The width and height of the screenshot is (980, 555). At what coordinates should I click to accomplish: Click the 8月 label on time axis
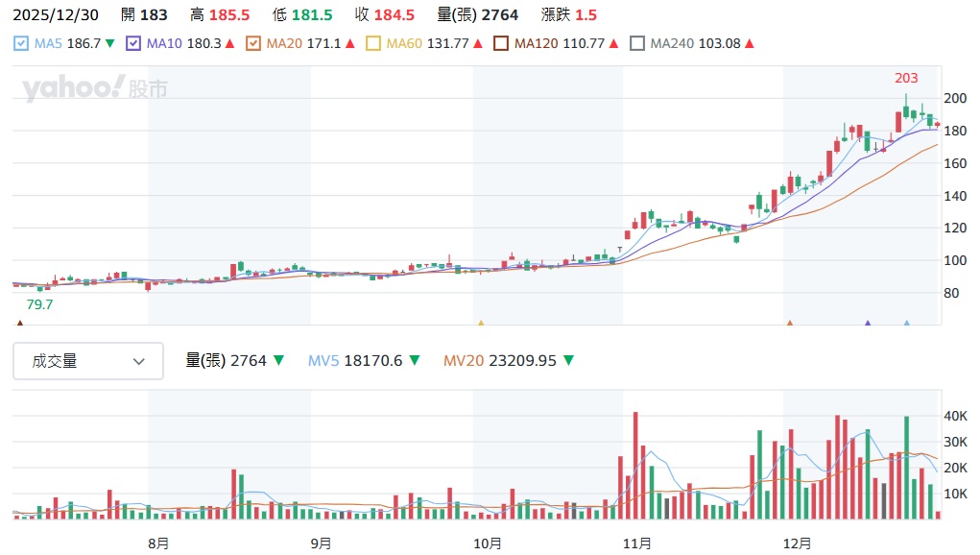tap(159, 543)
